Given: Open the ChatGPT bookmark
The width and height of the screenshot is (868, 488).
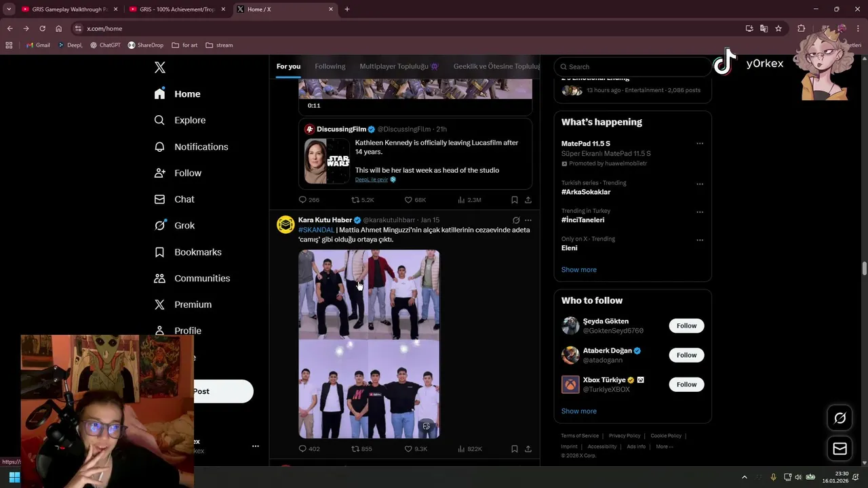Looking at the screenshot, I should point(105,45).
